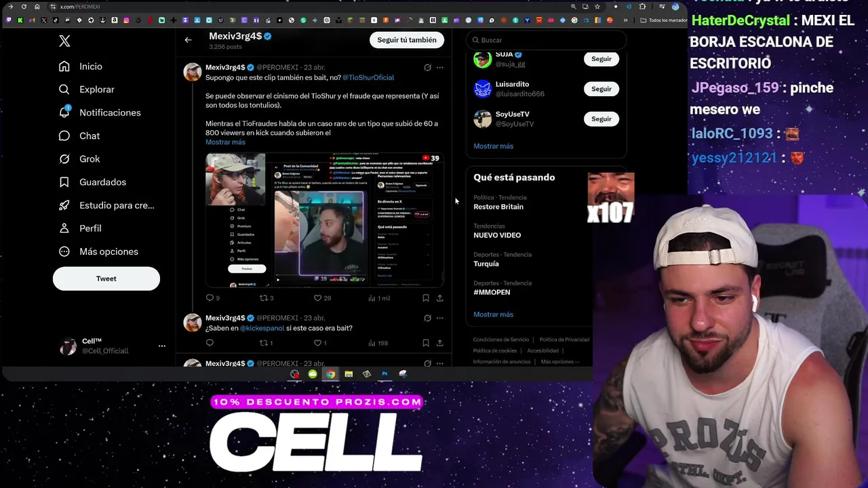Open Estudio para creadores item

click(106, 205)
